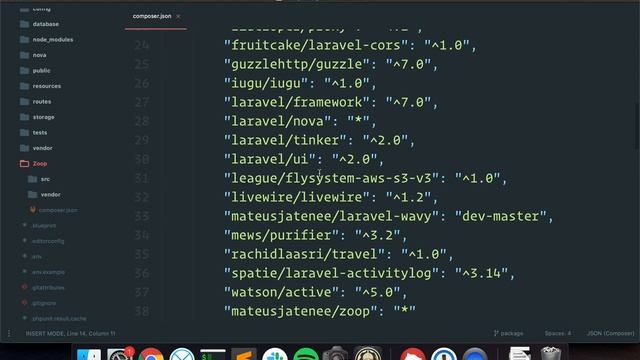
Task: Click line number 31 in the gutter
Action: tap(142, 178)
